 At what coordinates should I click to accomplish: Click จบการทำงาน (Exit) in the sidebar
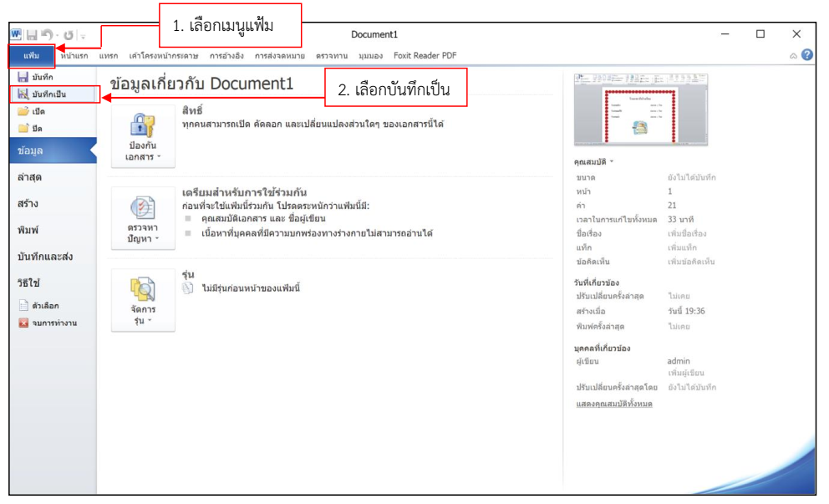point(47,323)
